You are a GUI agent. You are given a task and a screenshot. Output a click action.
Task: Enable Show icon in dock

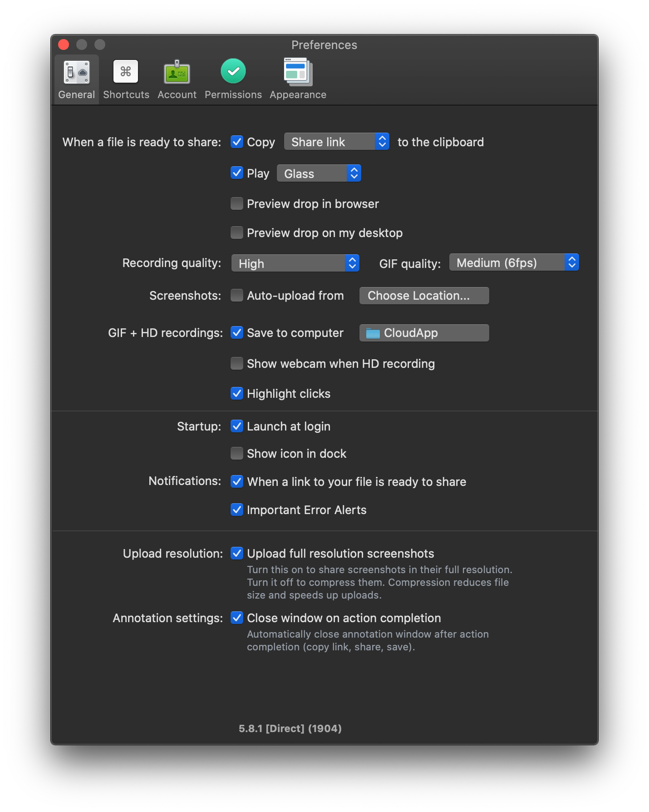236,453
